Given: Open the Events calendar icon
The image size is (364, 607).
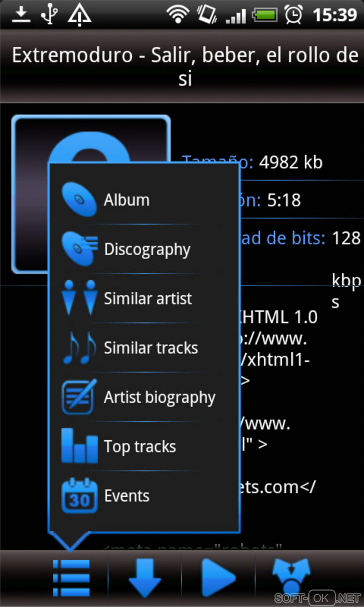Looking at the screenshot, I should (x=79, y=496).
